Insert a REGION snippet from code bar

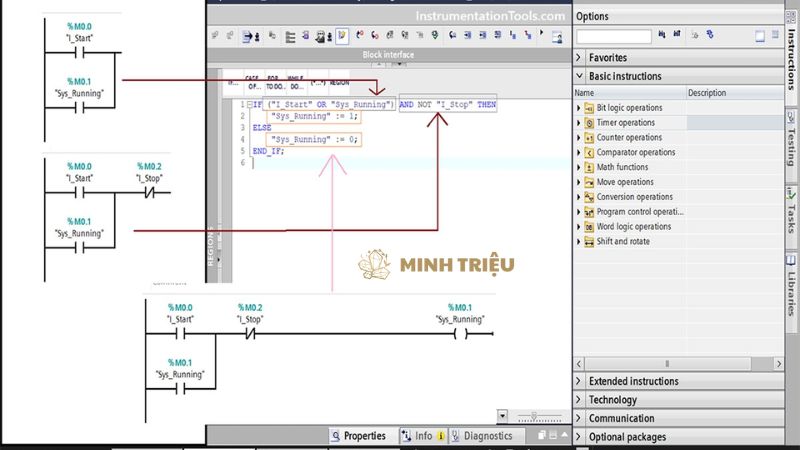339,82
